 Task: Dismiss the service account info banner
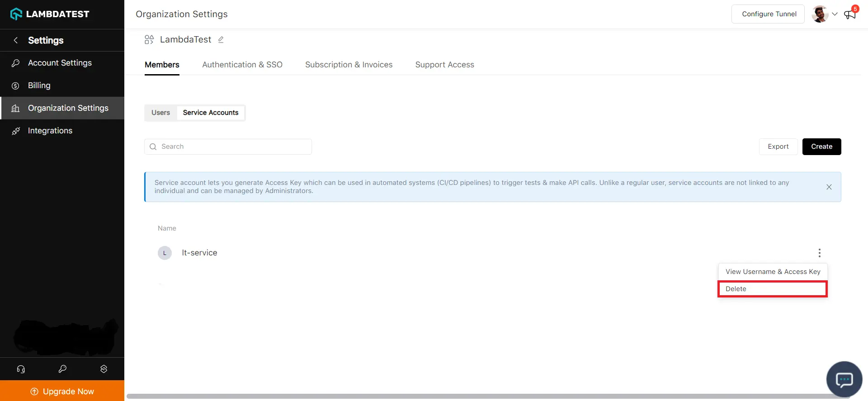[x=829, y=187]
